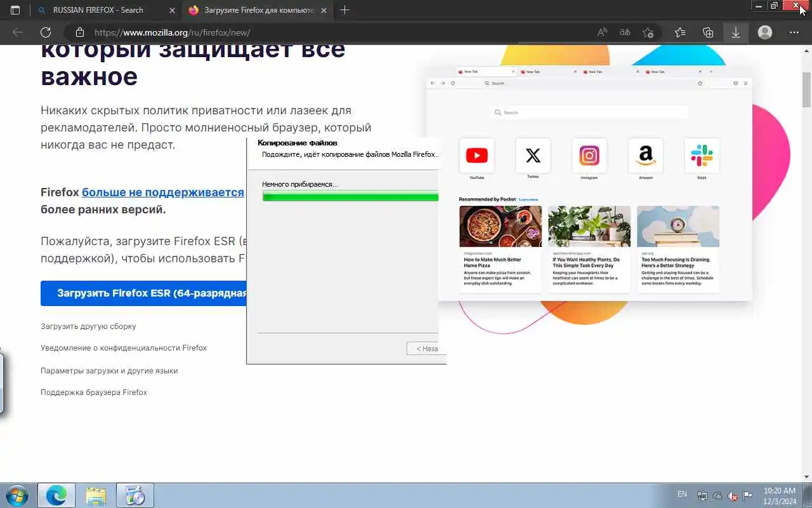Open the profile avatar menu

(765, 32)
